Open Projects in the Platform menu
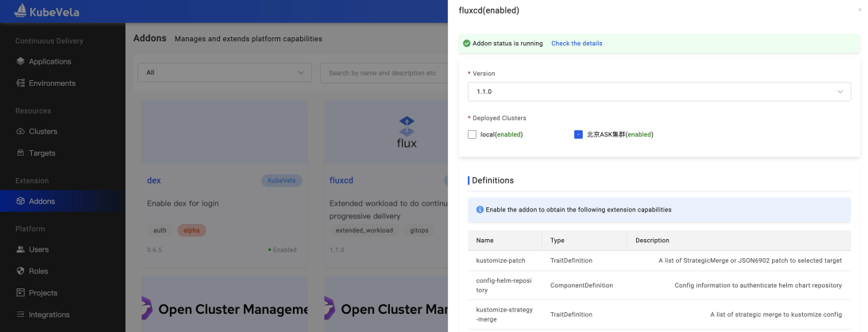 pyautogui.click(x=44, y=292)
